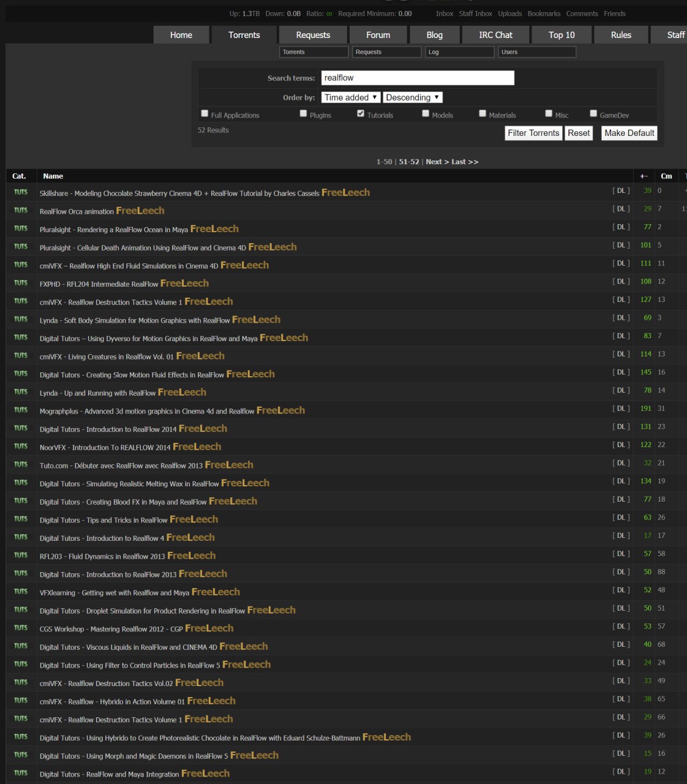Click the Make Default button

[629, 133]
